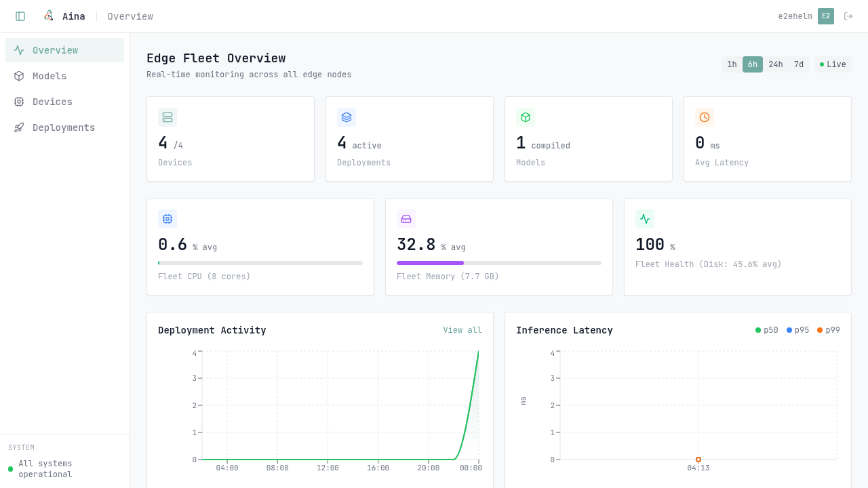Click the "0 ms" latency value
This screenshot has width=868, height=488.
tap(707, 143)
